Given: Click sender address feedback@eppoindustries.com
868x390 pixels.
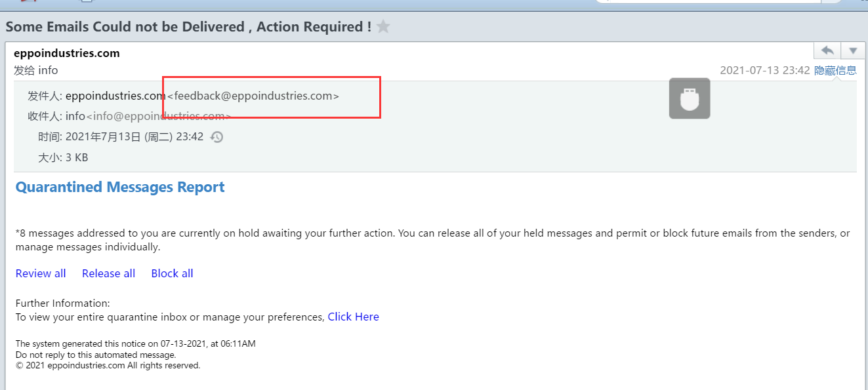Looking at the screenshot, I should (x=253, y=96).
